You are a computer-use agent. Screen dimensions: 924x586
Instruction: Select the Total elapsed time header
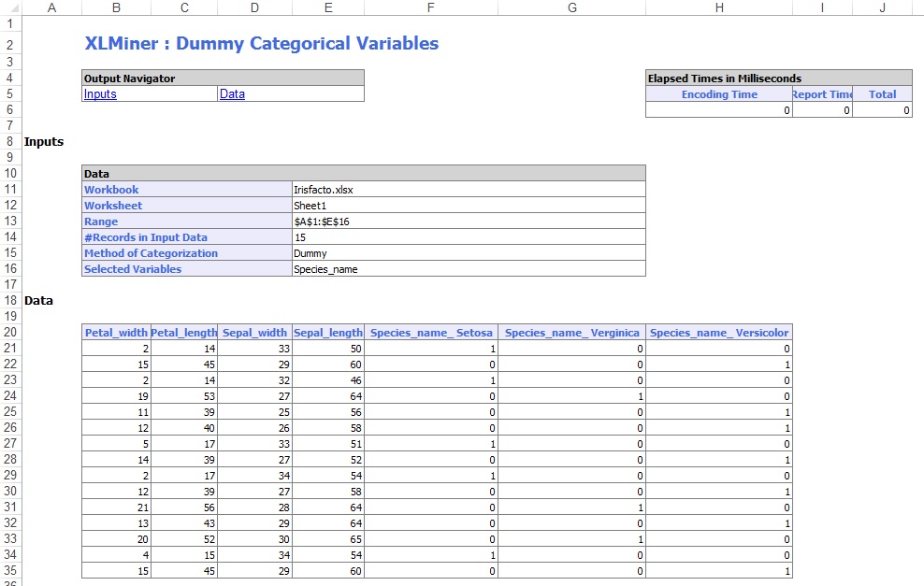(x=882, y=94)
